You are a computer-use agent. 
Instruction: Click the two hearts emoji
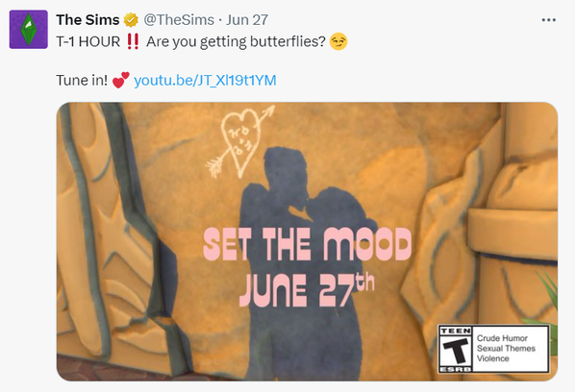(121, 80)
